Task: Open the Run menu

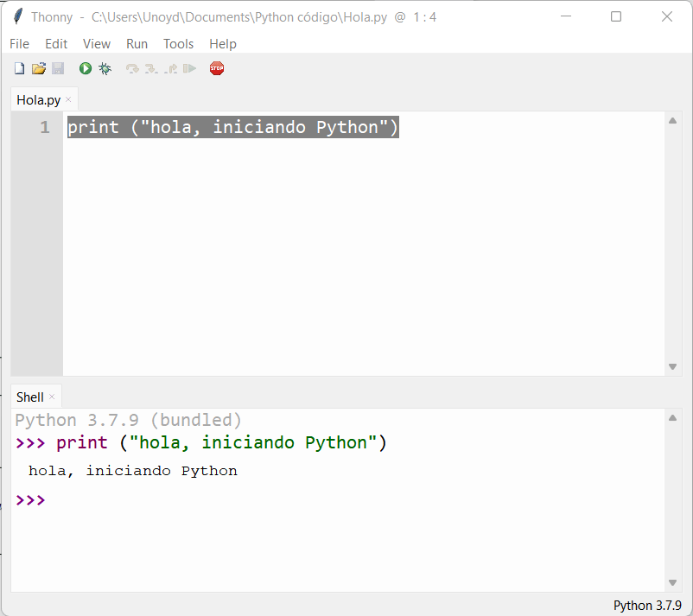Action: pos(137,44)
